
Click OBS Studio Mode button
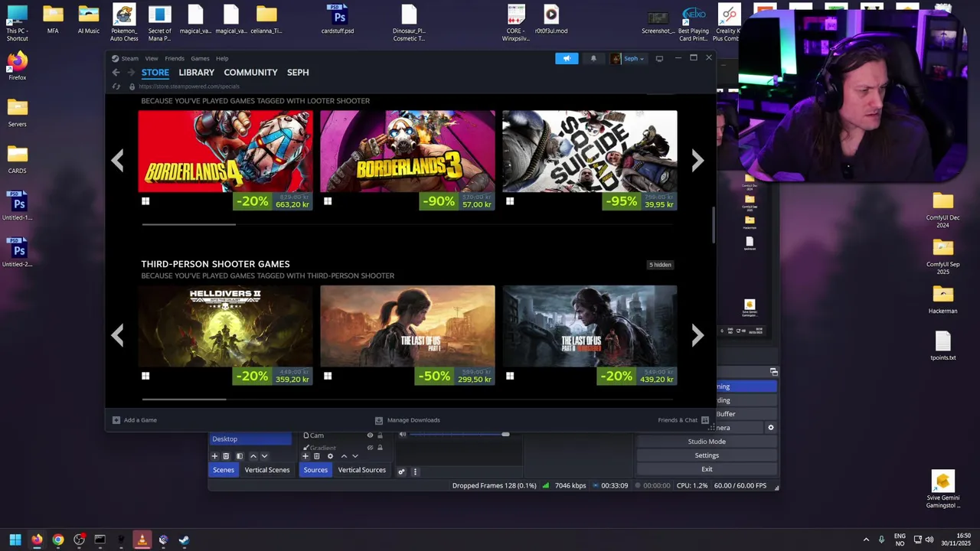pyautogui.click(x=707, y=442)
